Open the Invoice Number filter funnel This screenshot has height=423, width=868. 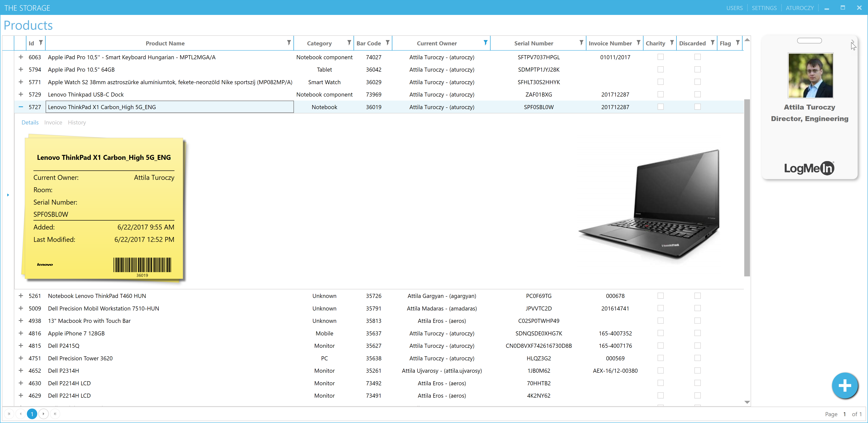pyautogui.click(x=638, y=42)
